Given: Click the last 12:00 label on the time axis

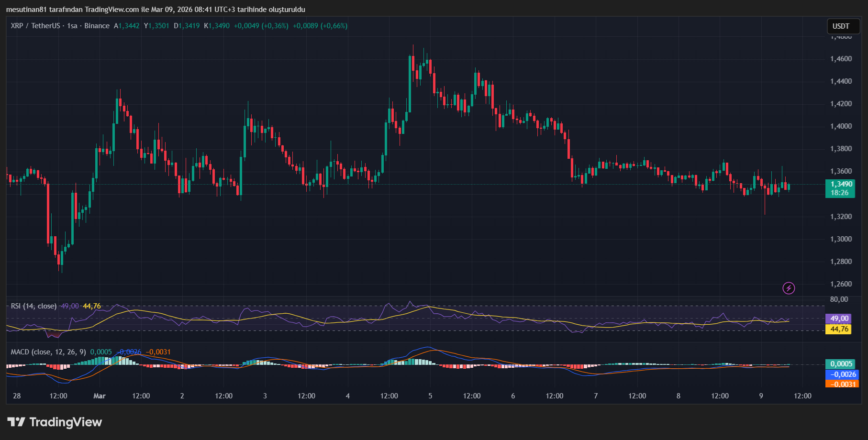Looking at the screenshot, I should point(803,396).
